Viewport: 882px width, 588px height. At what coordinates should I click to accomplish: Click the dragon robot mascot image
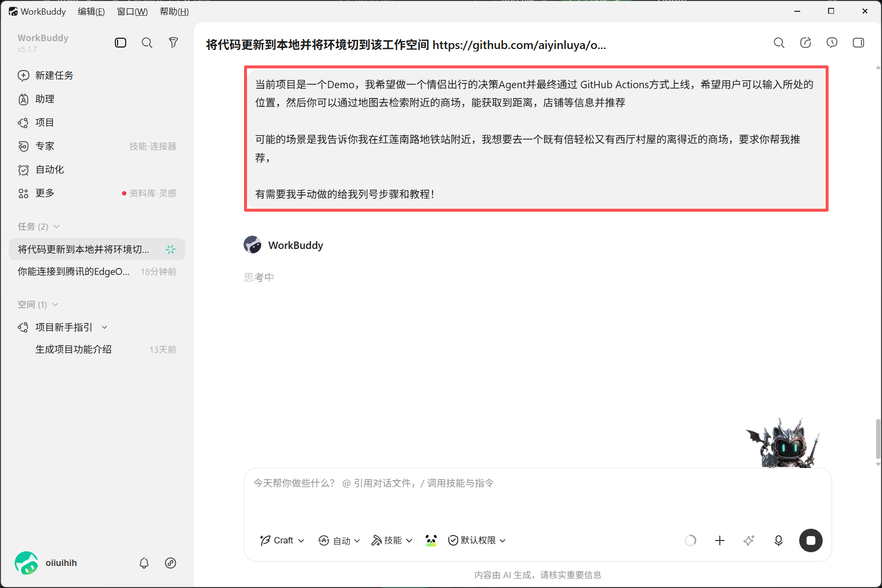[x=783, y=443]
